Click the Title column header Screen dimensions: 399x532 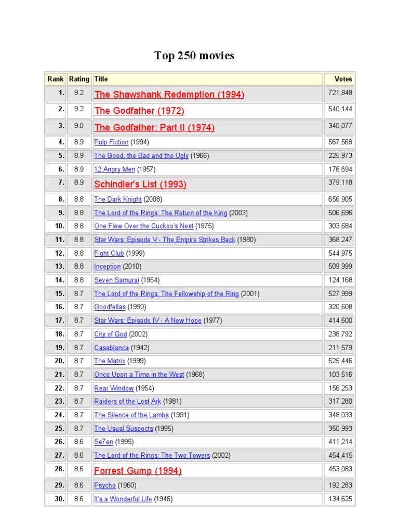click(x=208, y=79)
